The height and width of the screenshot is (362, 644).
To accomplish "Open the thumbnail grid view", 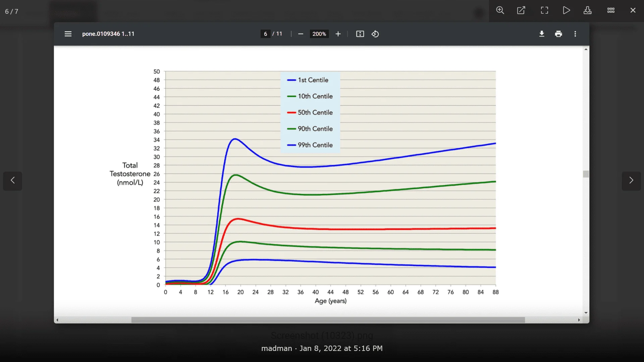I will point(611,10).
